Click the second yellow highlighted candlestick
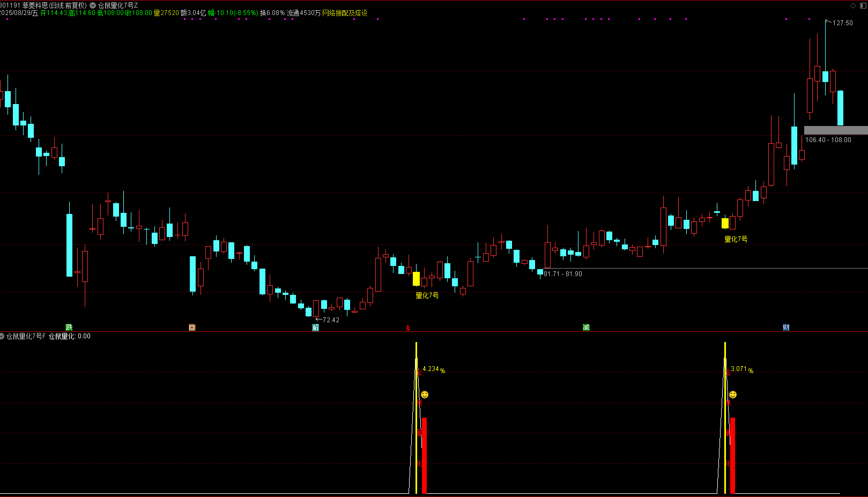 point(725,223)
